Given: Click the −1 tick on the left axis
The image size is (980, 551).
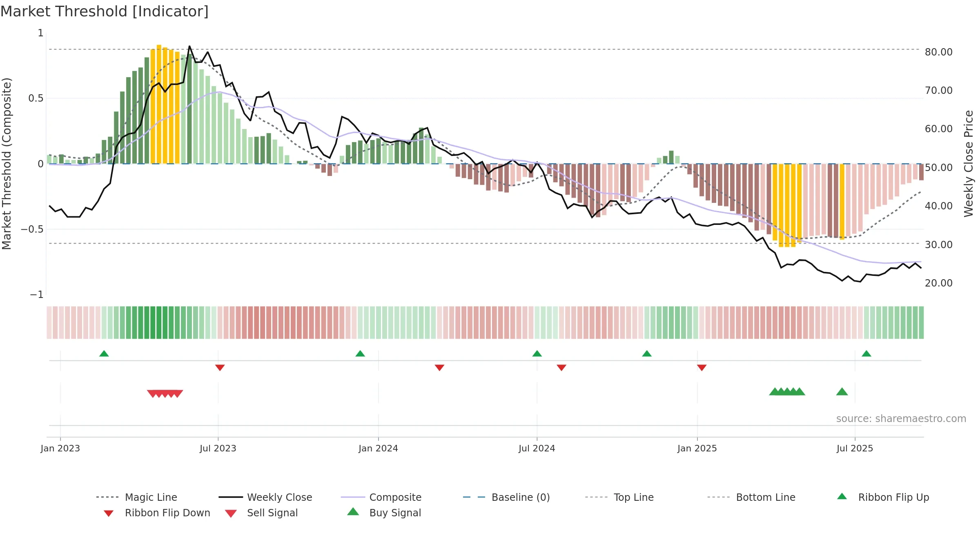Looking at the screenshot, I should pos(37,295).
